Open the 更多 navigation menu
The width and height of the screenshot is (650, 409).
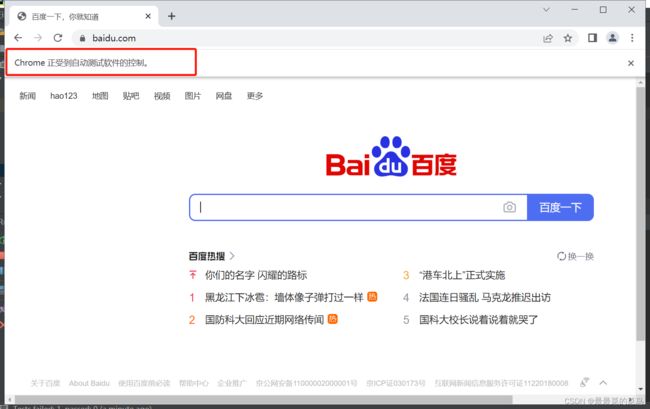coord(255,96)
